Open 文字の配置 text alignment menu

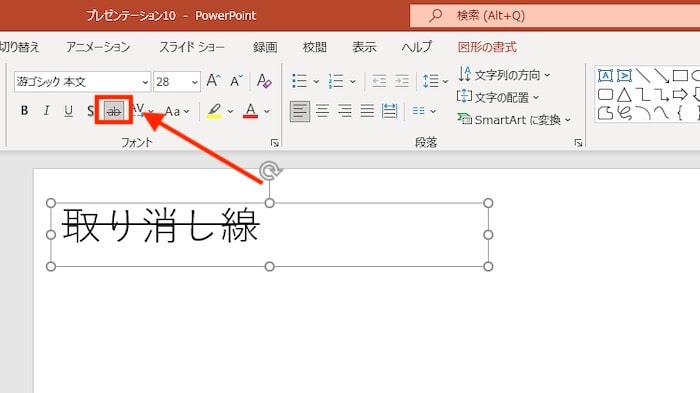498,97
